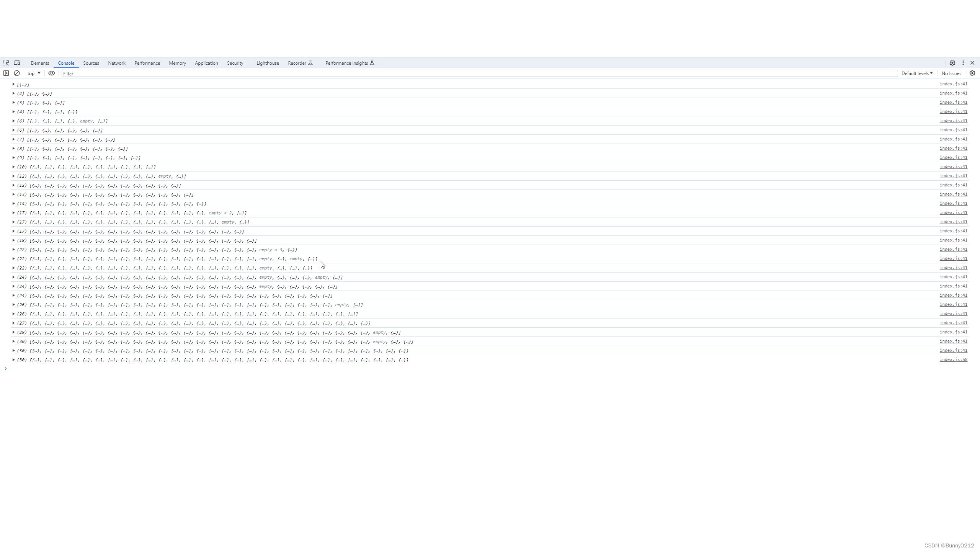
Task: Click the No Issues indicator
Action: click(x=951, y=73)
